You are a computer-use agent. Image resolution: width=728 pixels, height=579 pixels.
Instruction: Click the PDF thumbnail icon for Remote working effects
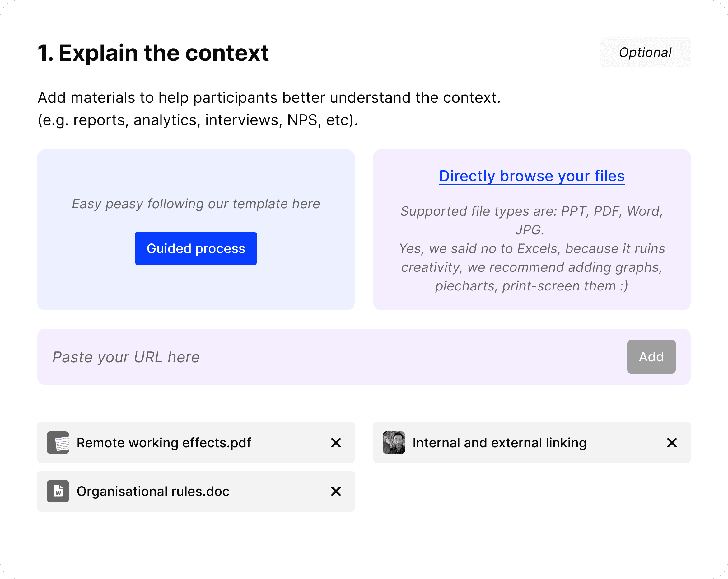tap(58, 443)
